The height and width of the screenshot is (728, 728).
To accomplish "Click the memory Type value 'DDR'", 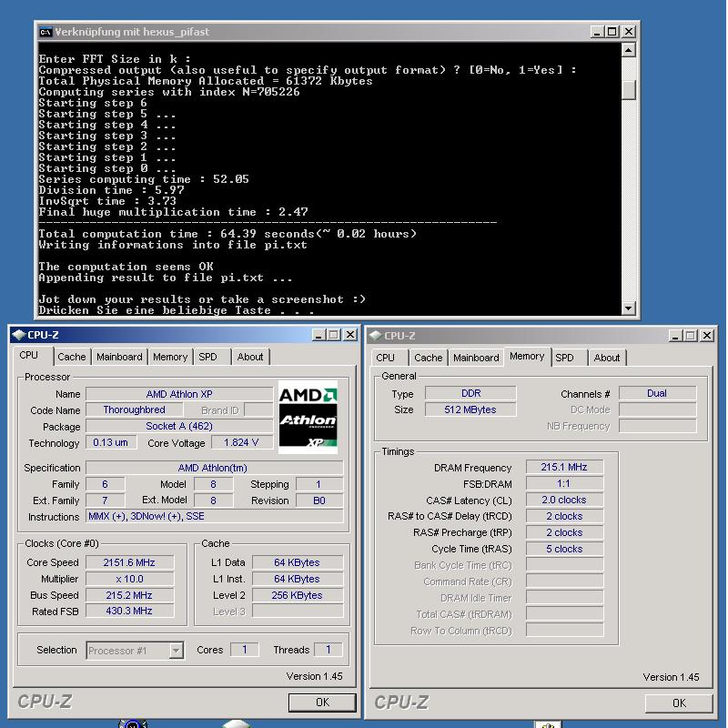I will [470, 393].
